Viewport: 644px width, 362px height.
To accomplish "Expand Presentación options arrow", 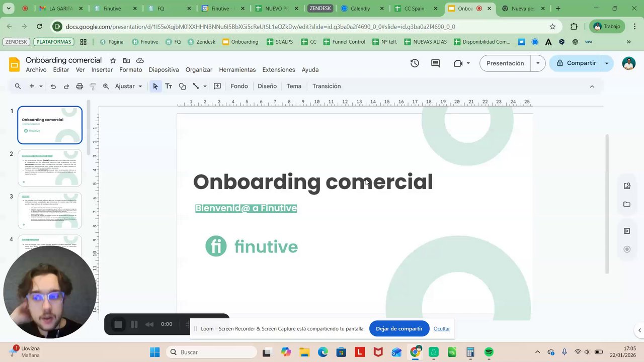I will pyautogui.click(x=538, y=63).
